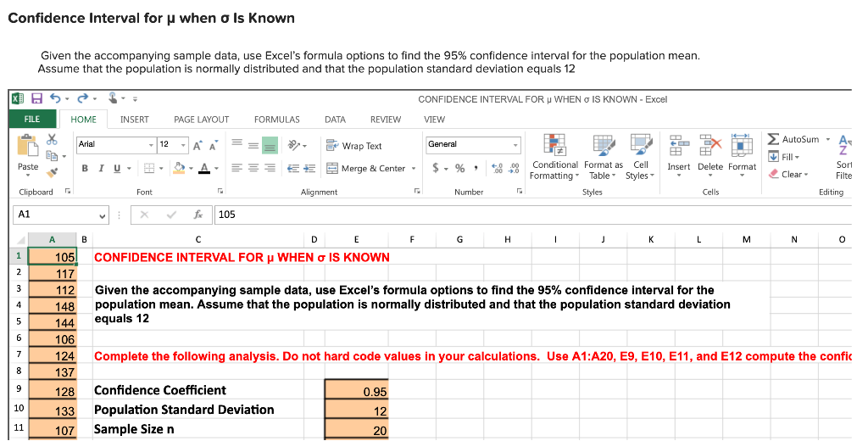Click the Redo arrow icon
This screenshot has width=868, height=441.
tap(82, 98)
